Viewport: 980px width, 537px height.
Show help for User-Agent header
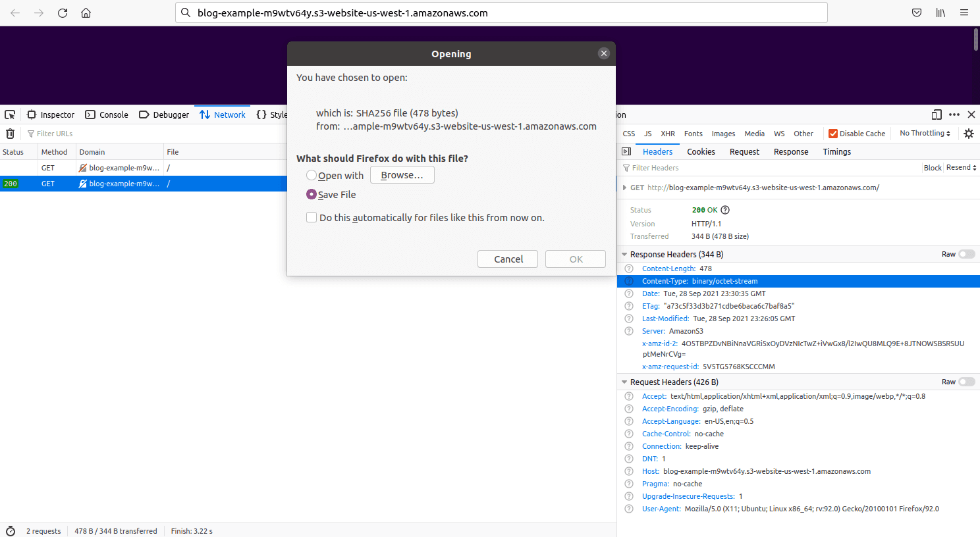tap(629, 509)
